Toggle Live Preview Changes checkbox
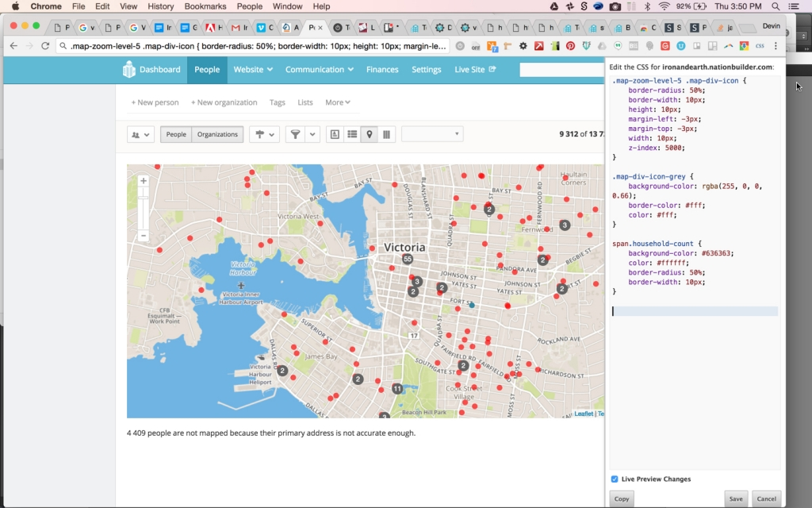Viewport: 812px width, 508px height. 615,479
